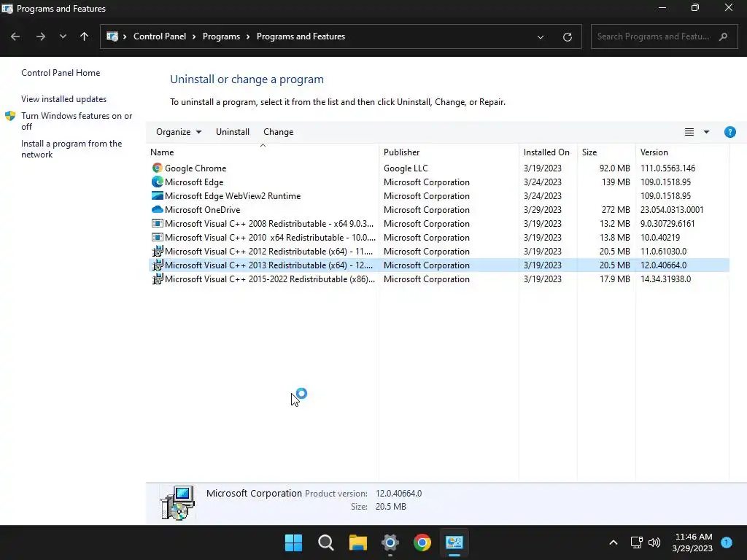Image resolution: width=747 pixels, height=560 pixels.
Task: Click the Control Panel taskbar icon
Action: pyautogui.click(x=454, y=542)
